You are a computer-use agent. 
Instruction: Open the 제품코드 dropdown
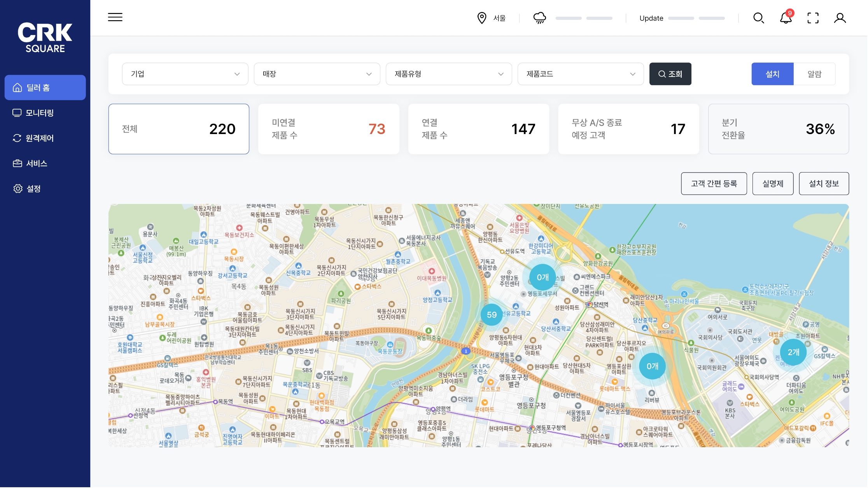580,74
